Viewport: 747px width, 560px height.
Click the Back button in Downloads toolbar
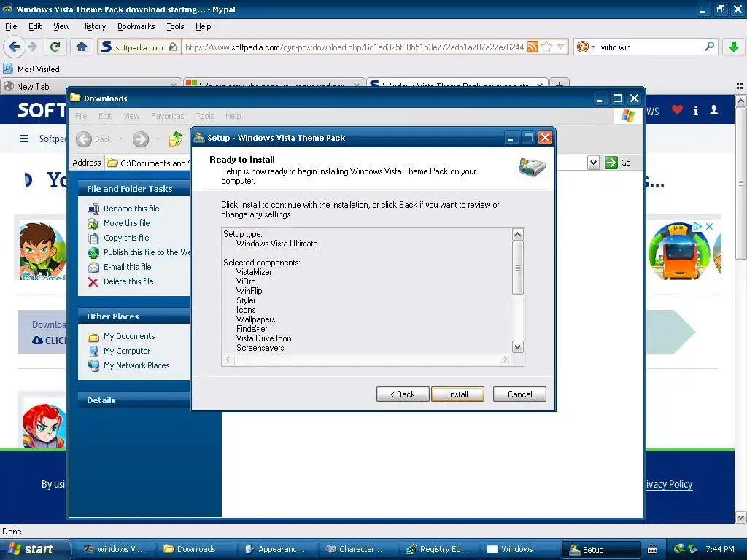pyautogui.click(x=94, y=139)
